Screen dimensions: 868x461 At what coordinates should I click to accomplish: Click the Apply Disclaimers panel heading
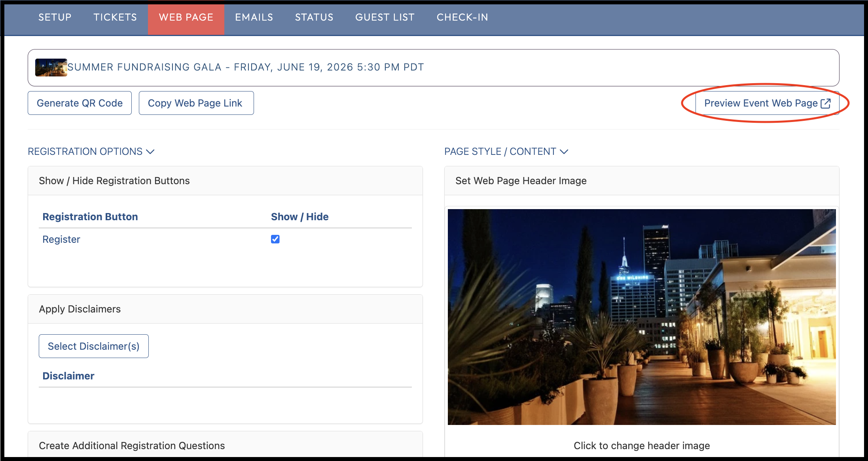coord(80,309)
